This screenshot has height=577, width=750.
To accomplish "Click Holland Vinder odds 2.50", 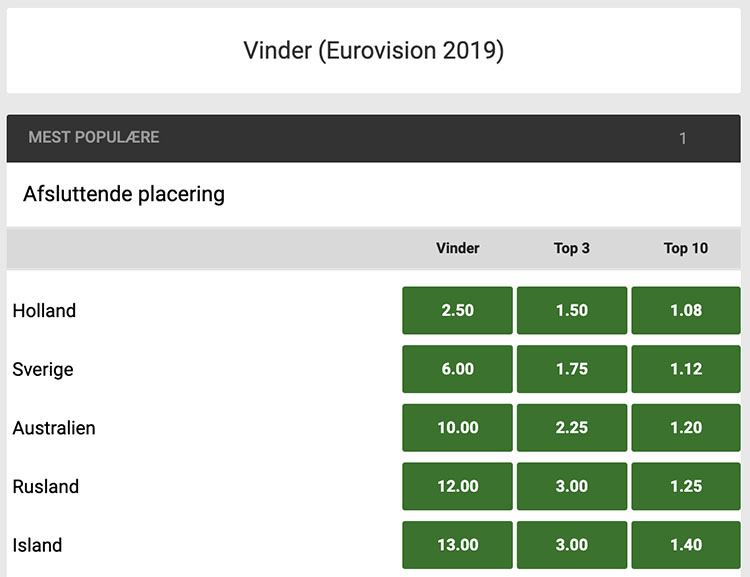I will 457,310.
